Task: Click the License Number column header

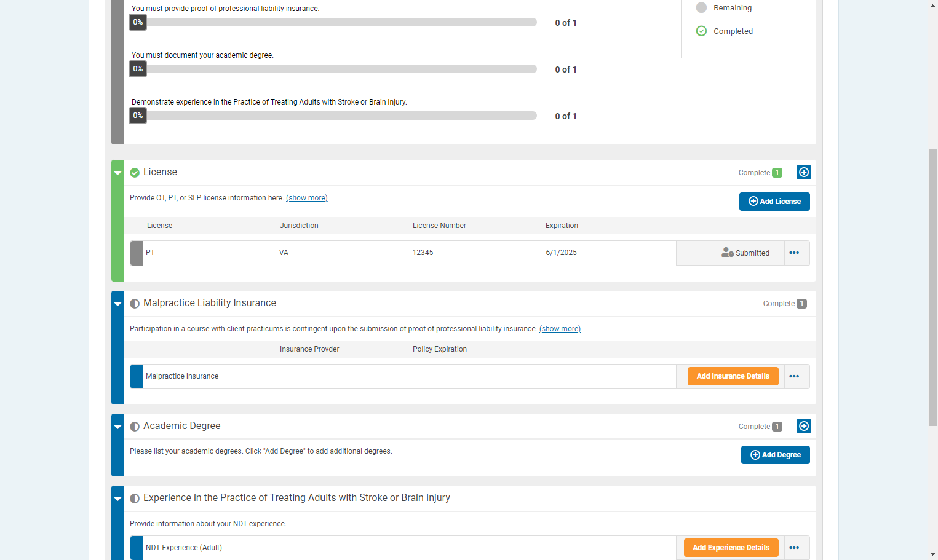Action: (439, 226)
